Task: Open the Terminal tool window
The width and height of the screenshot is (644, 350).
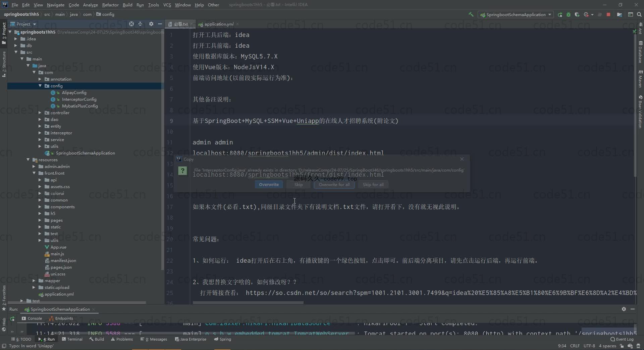Action: click(x=72, y=339)
